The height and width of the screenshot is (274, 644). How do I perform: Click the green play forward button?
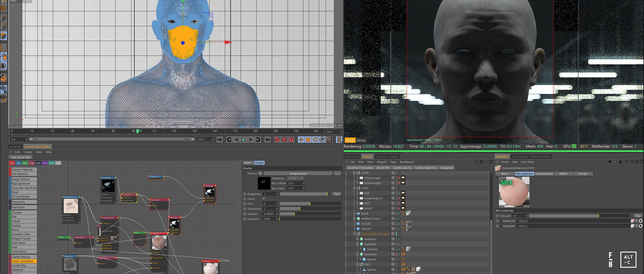pyautogui.click(x=243, y=140)
